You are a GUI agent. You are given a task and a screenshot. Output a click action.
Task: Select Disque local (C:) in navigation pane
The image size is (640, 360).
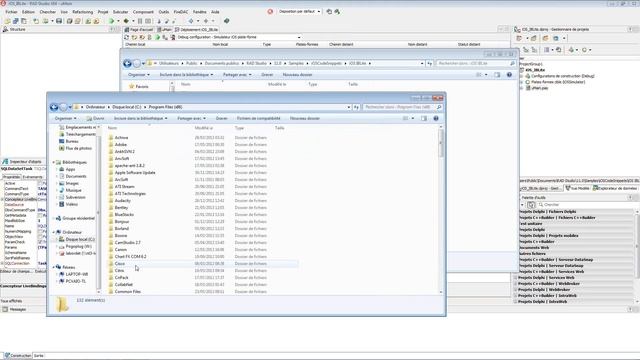[77, 240]
